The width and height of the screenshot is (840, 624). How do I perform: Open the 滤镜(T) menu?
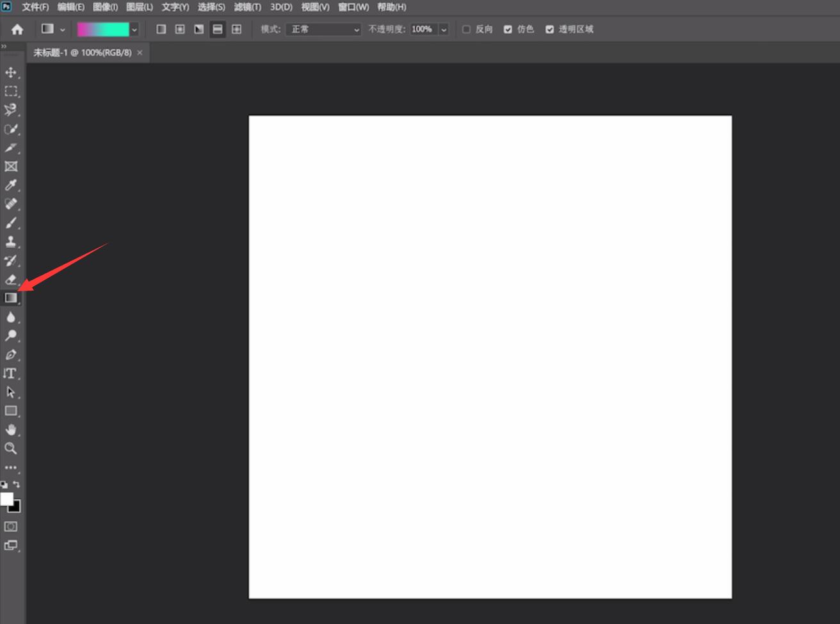(247, 7)
